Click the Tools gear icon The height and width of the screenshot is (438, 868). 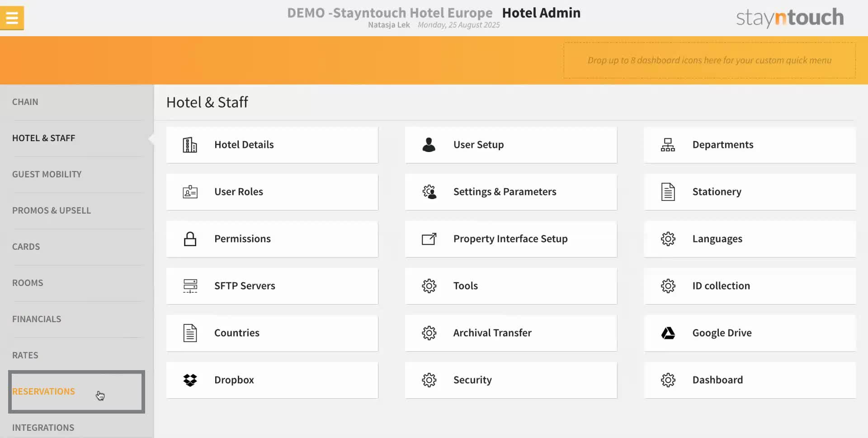[429, 286]
